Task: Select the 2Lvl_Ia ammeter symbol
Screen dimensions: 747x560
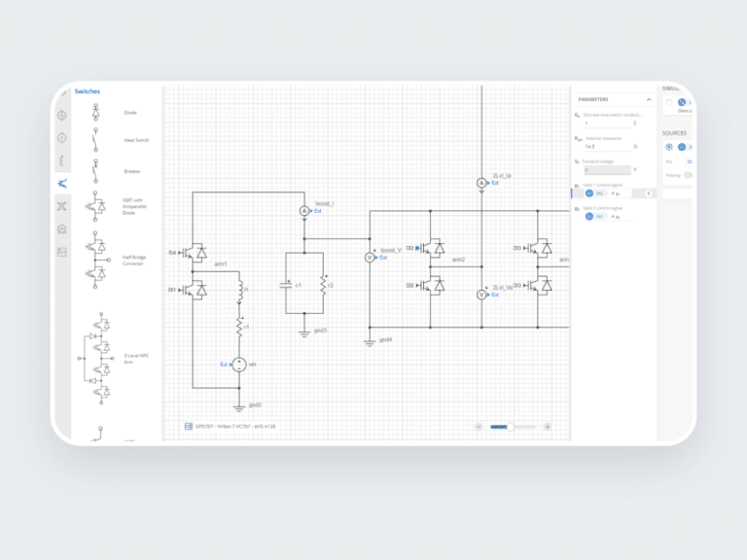Action: coord(481,183)
